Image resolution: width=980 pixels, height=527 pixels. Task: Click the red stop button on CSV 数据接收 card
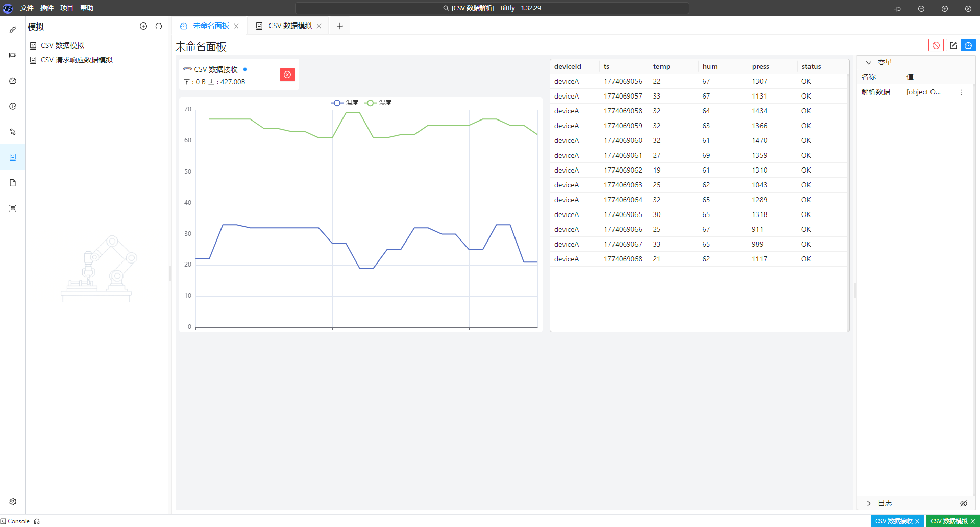pyautogui.click(x=287, y=75)
